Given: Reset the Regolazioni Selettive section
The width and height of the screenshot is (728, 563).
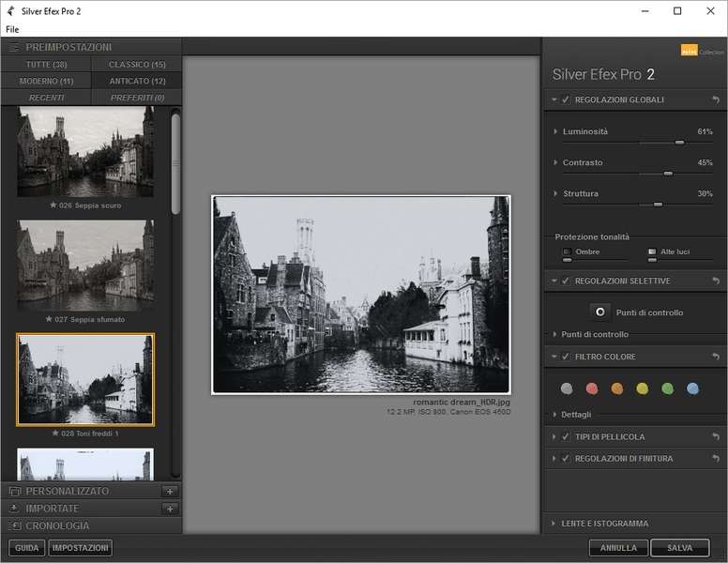Looking at the screenshot, I should point(716,281).
